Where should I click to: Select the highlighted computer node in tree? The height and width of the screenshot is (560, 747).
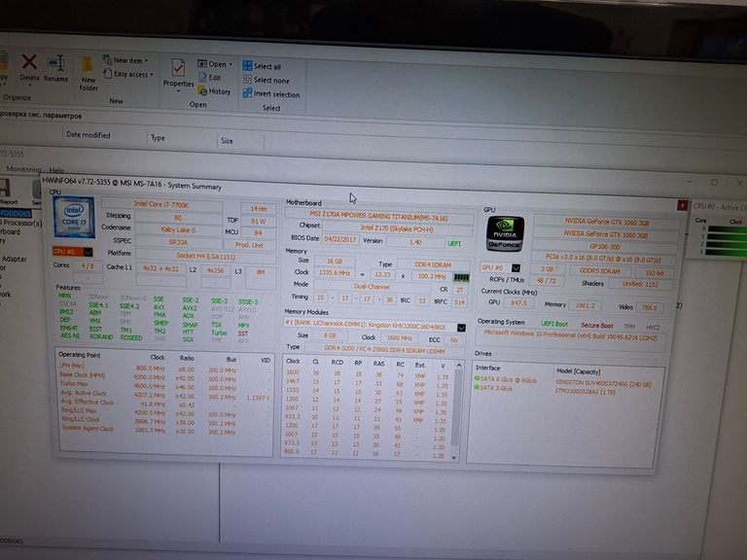click(x=16, y=213)
